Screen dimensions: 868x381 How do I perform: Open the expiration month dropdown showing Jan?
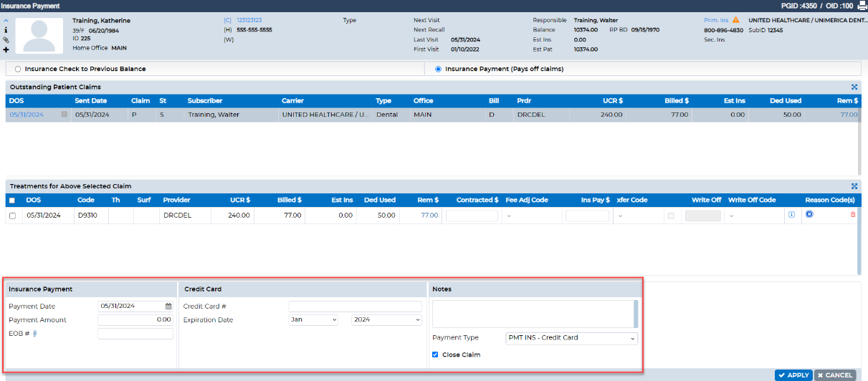(x=313, y=320)
